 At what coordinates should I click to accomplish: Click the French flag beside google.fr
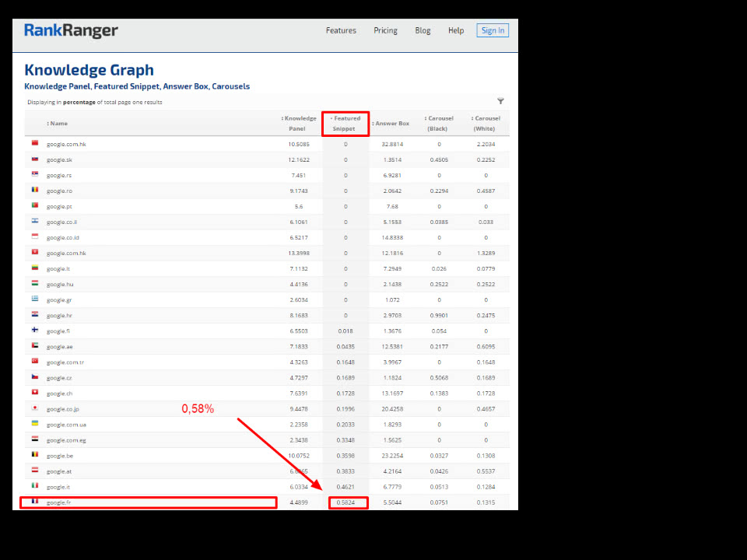[x=35, y=502]
